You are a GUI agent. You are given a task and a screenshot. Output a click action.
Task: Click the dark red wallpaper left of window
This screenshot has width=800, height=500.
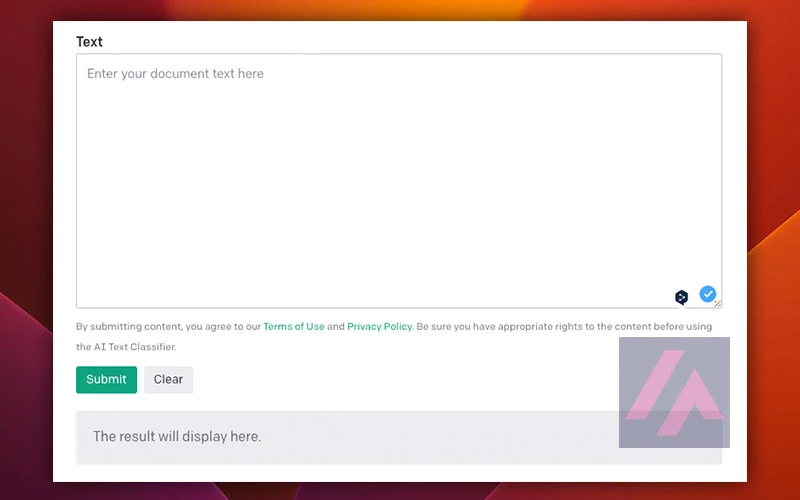26,153
